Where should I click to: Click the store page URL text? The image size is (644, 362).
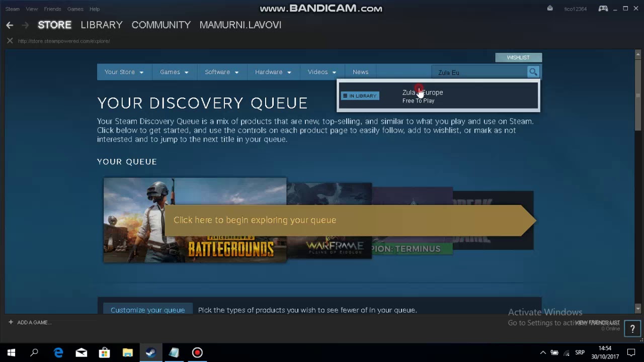[64, 41]
